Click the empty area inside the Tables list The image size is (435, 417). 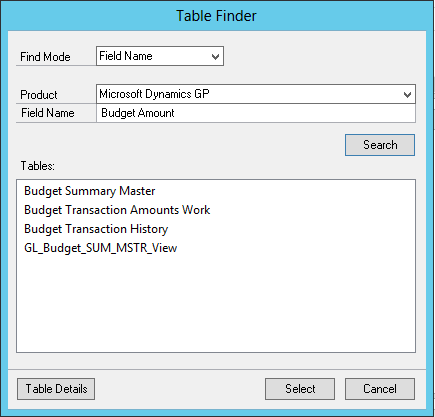[216, 303]
